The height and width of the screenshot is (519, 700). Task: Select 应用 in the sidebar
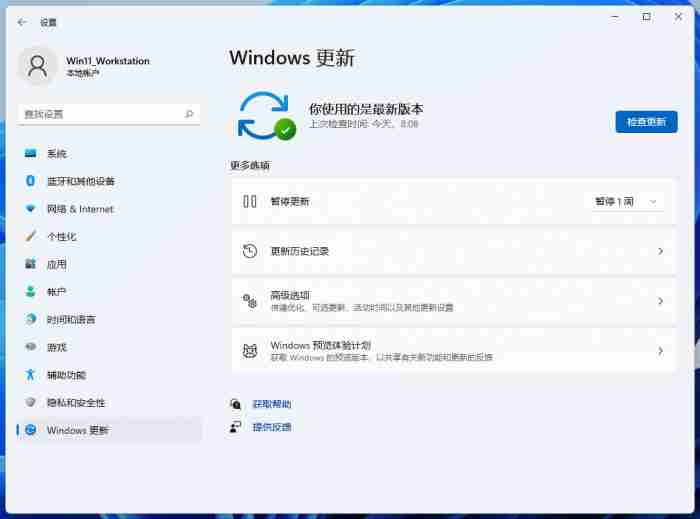(109, 264)
